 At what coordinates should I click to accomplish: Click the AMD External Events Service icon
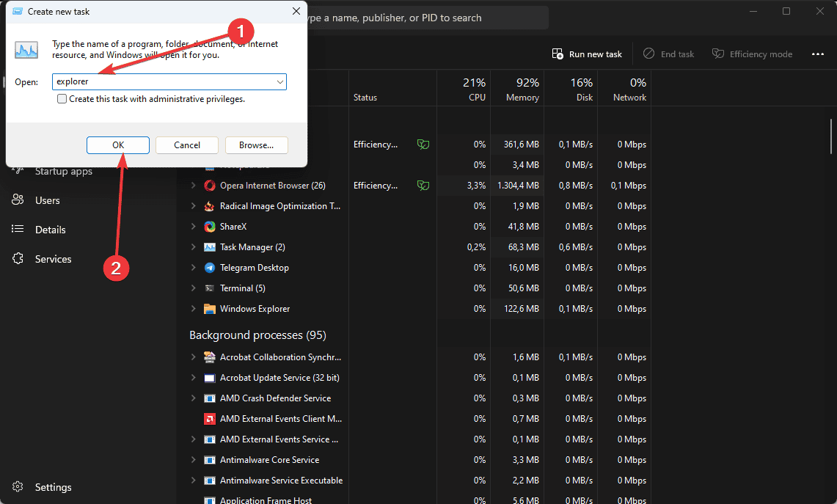[210, 439]
